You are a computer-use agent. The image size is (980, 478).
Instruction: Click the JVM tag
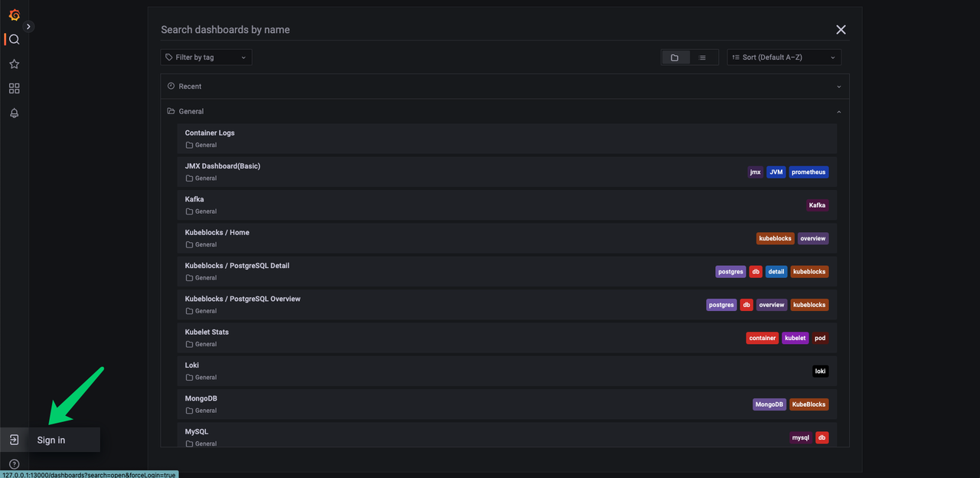coord(776,172)
